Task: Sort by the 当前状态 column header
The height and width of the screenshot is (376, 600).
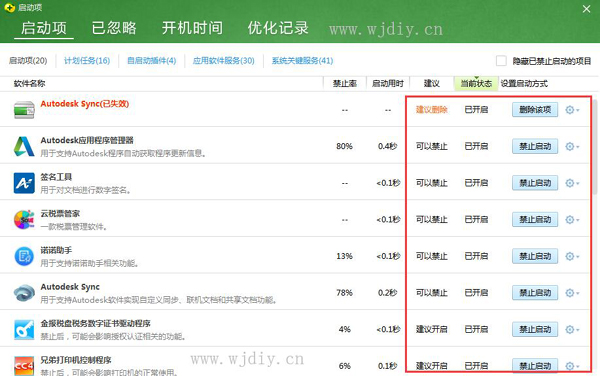Action: pyautogui.click(x=476, y=83)
